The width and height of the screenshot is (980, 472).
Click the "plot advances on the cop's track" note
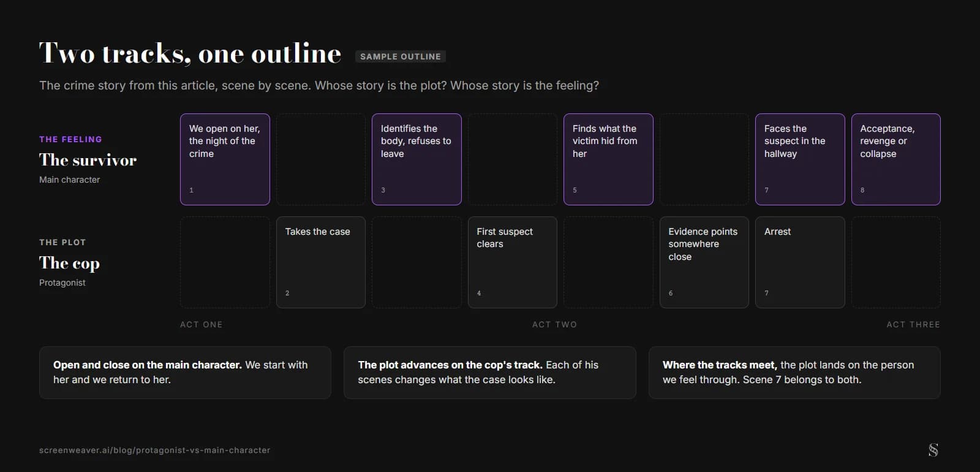(x=490, y=373)
